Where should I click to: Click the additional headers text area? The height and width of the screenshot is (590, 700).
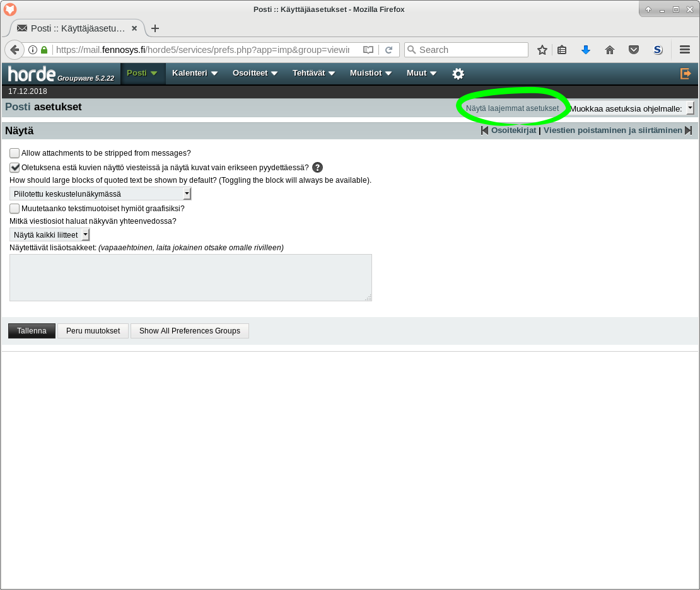coord(190,277)
